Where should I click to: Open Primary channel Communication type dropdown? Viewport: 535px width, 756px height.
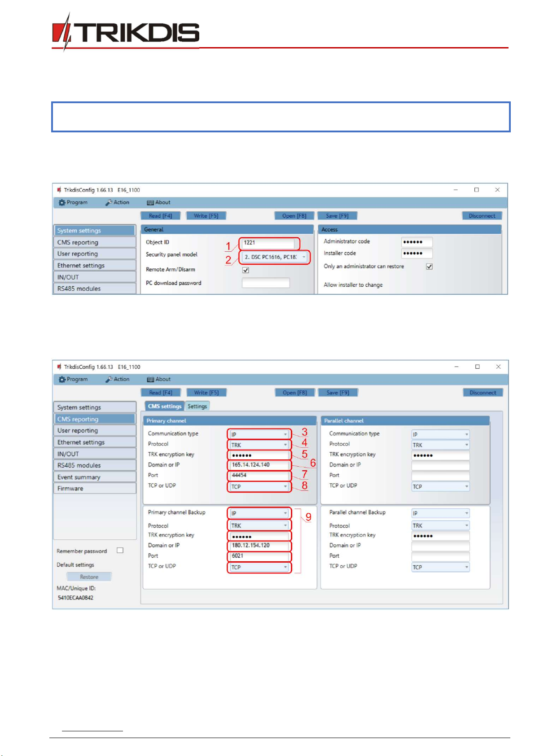[x=259, y=434]
